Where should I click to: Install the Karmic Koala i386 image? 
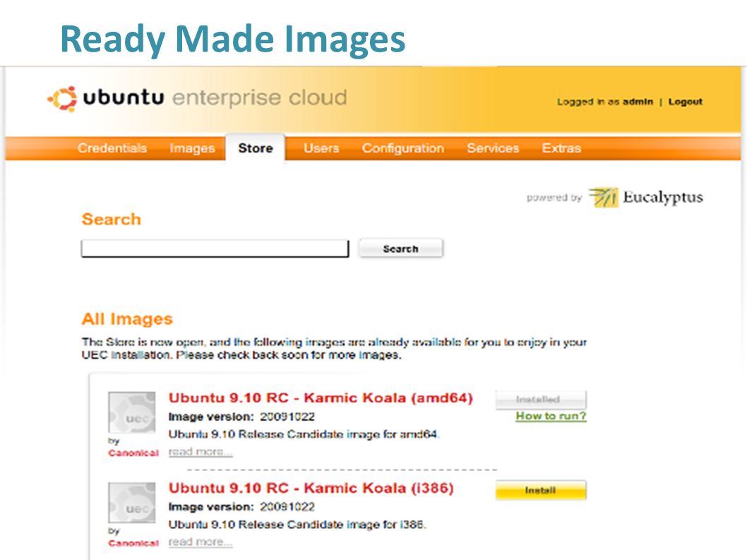click(541, 490)
